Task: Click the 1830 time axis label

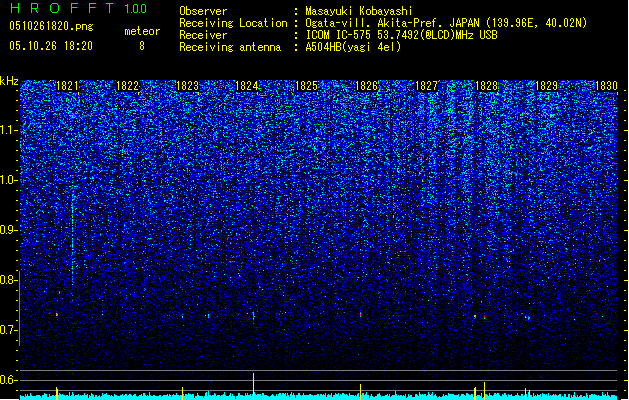Action: click(606, 86)
